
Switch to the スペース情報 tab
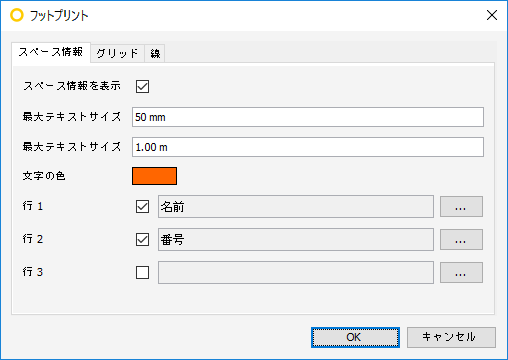point(51,52)
